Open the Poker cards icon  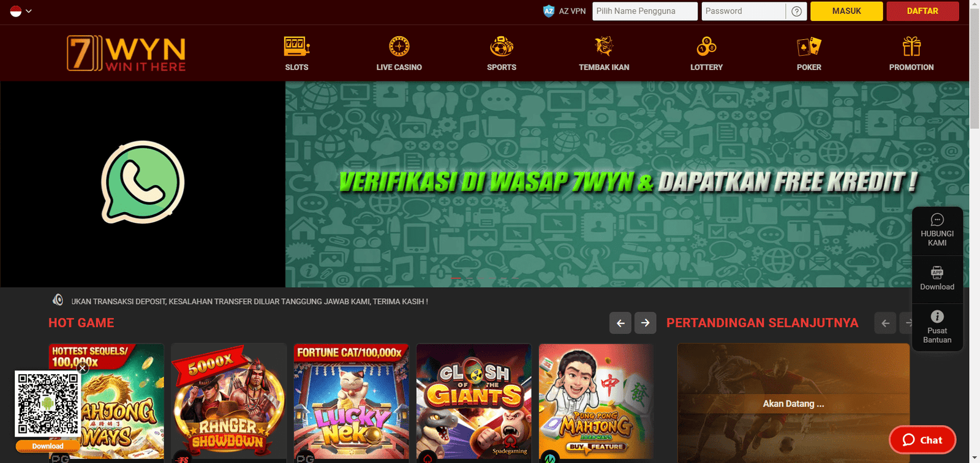[809, 47]
